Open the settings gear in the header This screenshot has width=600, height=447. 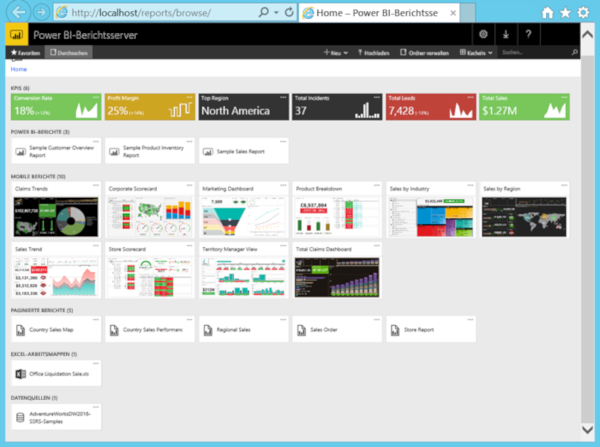click(483, 34)
